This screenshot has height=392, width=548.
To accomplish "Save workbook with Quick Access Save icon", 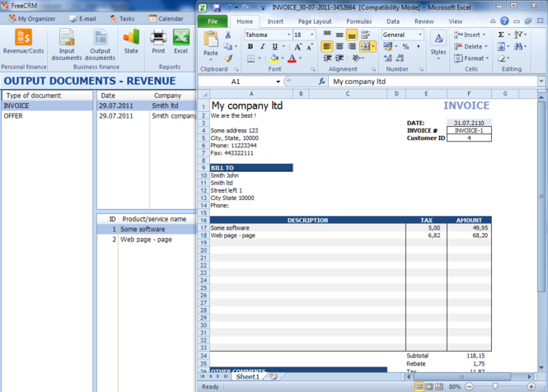I will [217, 7].
